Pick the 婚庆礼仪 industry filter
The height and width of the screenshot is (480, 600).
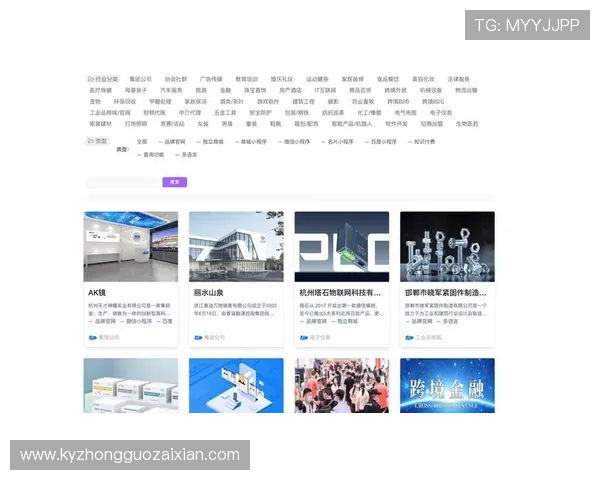(x=282, y=79)
